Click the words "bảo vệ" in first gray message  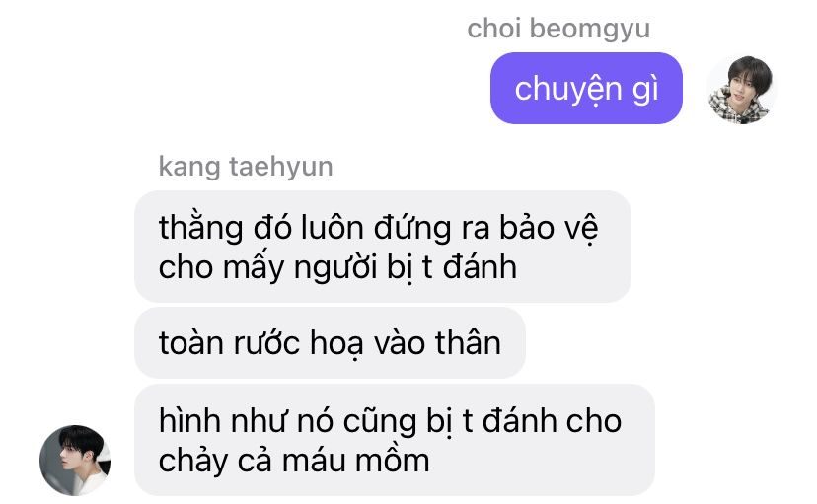(549, 228)
